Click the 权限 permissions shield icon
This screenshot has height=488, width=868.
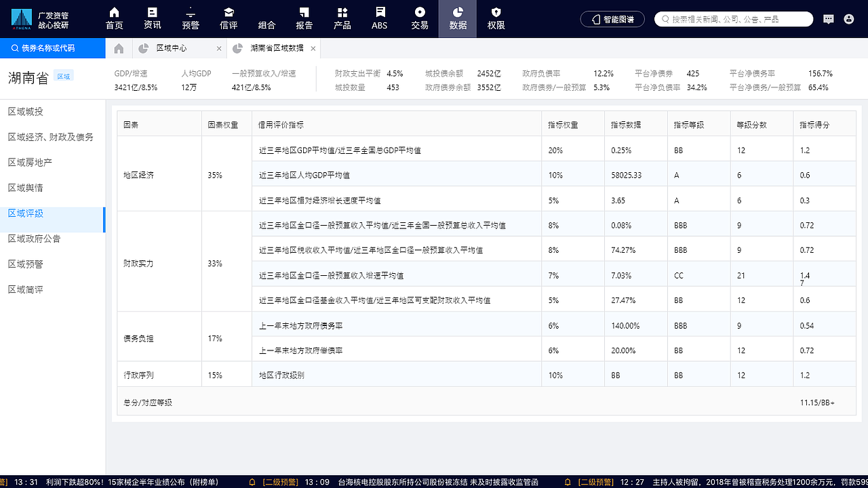coord(496,19)
